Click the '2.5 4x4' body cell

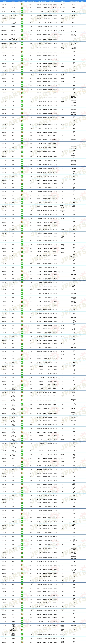[x=62, y=11]
